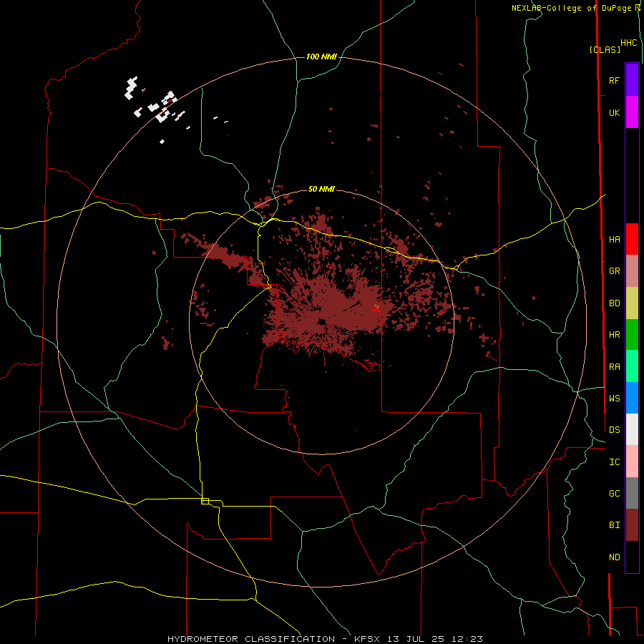Pick the yellow BD legend swatch

pyautogui.click(x=632, y=303)
